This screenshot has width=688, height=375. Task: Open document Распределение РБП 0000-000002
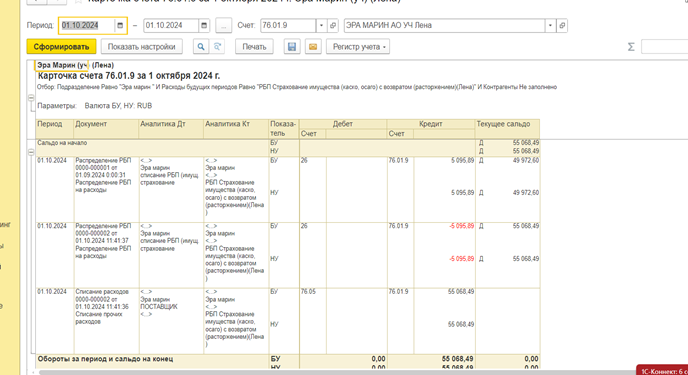coord(106,241)
